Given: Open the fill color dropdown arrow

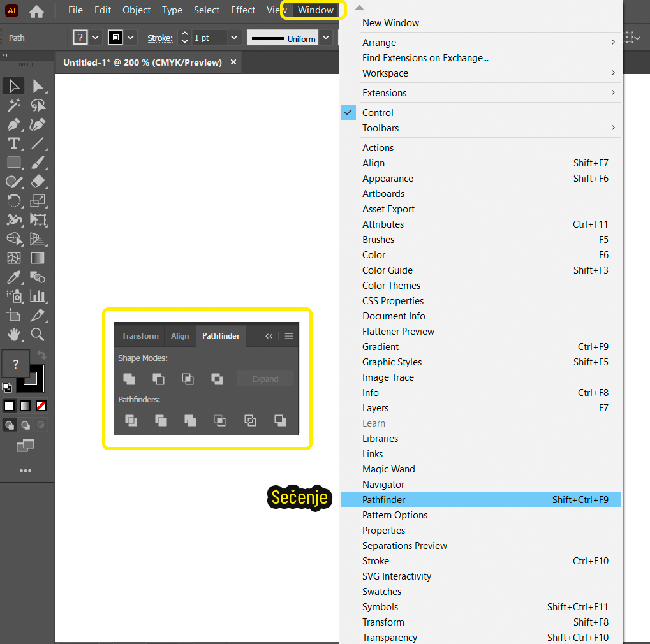Looking at the screenshot, I should point(95,38).
